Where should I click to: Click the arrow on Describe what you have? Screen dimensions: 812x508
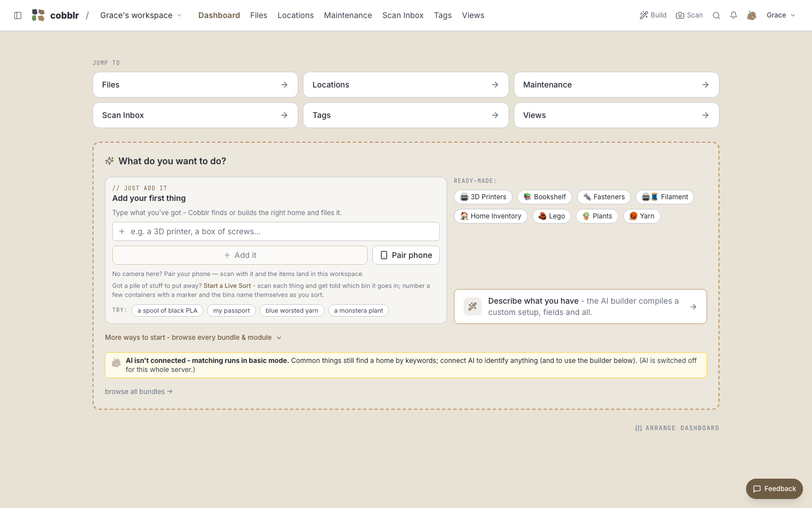[x=694, y=306]
